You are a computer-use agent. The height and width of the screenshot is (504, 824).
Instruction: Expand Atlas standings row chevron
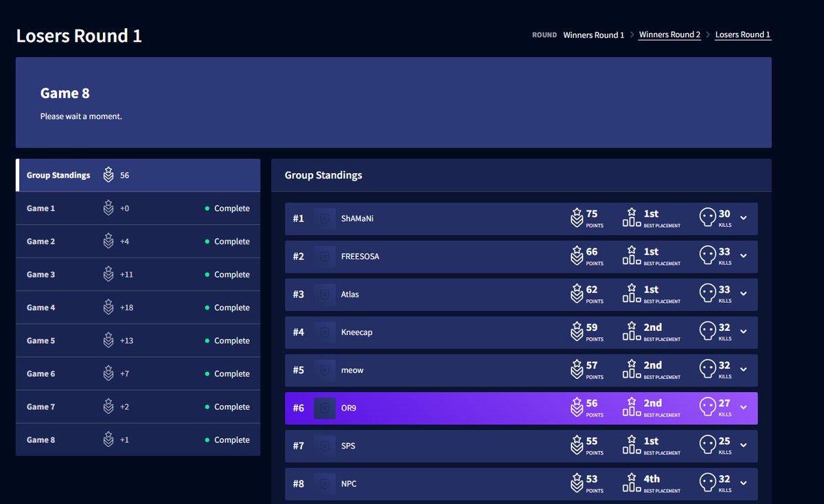point(744,294)
